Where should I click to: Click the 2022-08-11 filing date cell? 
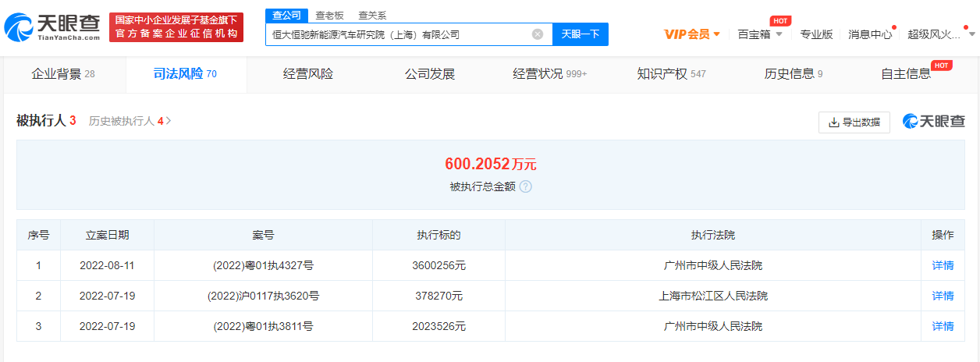(x=107, y=265)
